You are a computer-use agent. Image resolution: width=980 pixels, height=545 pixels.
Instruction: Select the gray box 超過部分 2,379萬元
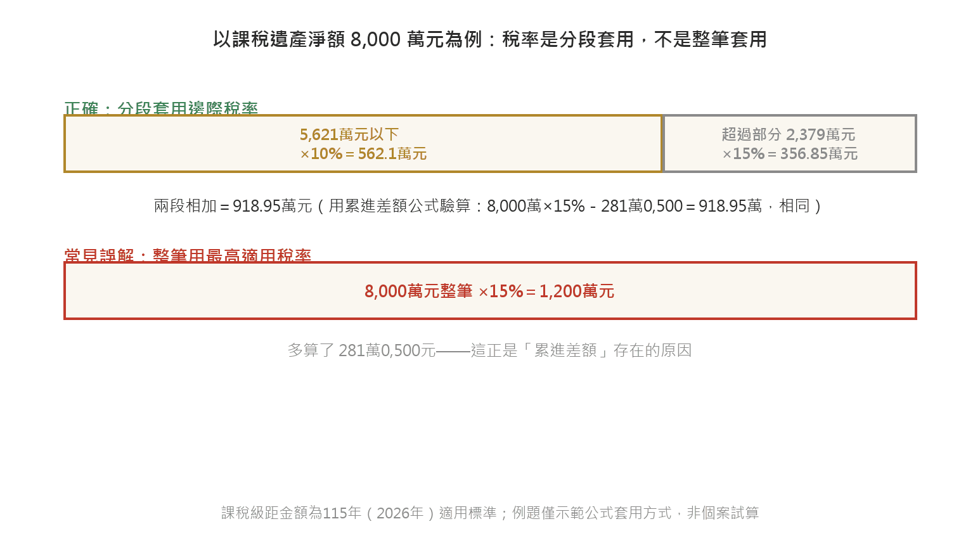click(790, 144)
